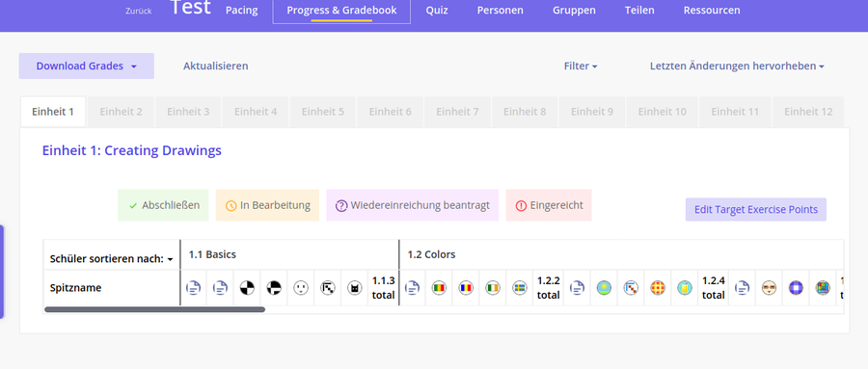Click the Aktualisieren link
Viewport: 868px width, 369px height.
[216, 66]
